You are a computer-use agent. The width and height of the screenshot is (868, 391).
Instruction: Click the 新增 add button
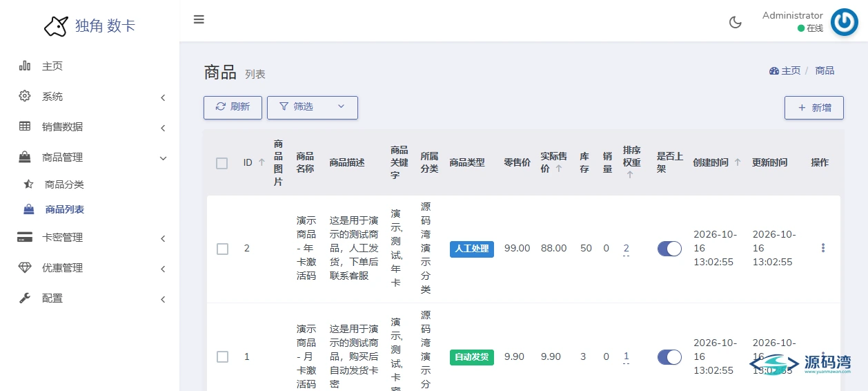[814, 108]
